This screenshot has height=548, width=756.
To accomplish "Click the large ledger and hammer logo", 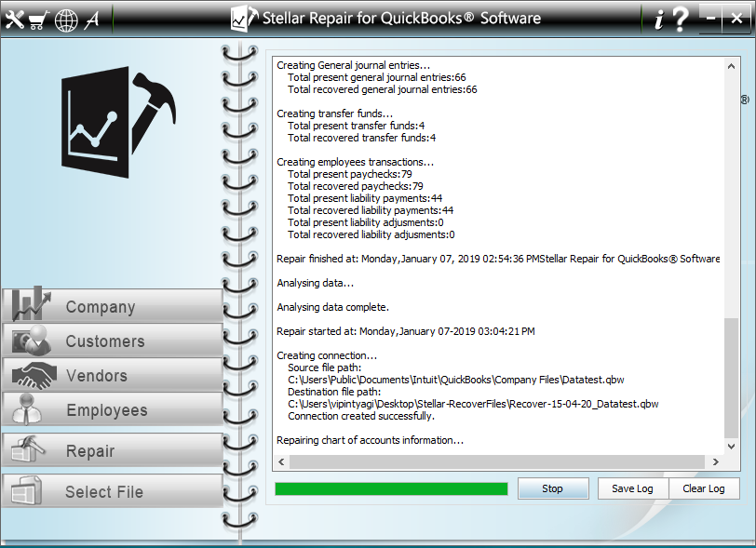I will point(118,123).
